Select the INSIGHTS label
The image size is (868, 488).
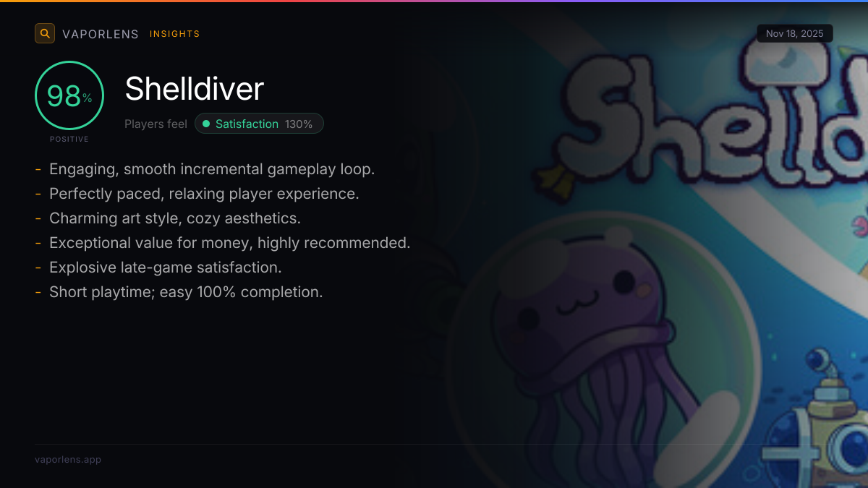[175, 34]
